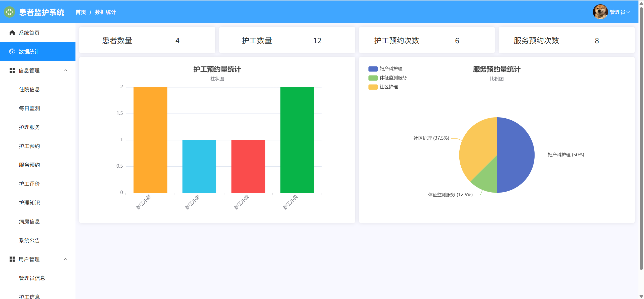Click the scrollbar down arrow
The height and width of the screenshot is (299, 644).
[x=641, y=296]
